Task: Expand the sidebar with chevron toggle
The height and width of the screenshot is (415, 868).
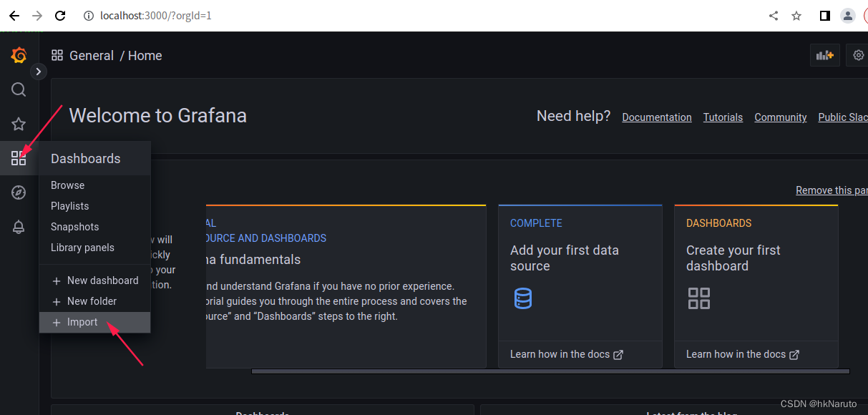Action: [39, 71]
